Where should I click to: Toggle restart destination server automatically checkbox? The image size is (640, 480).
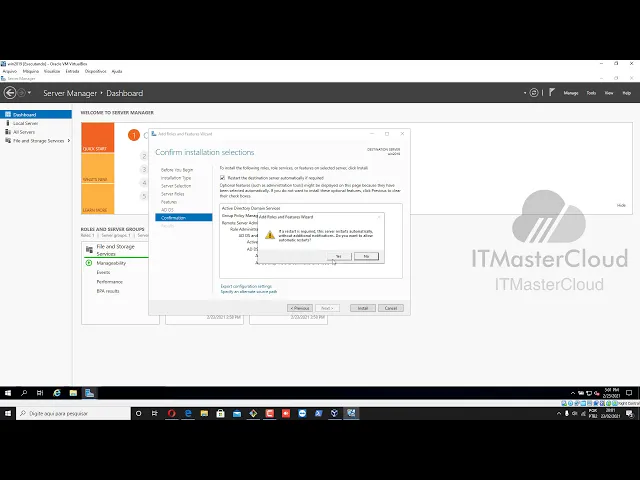coord(222,178)
